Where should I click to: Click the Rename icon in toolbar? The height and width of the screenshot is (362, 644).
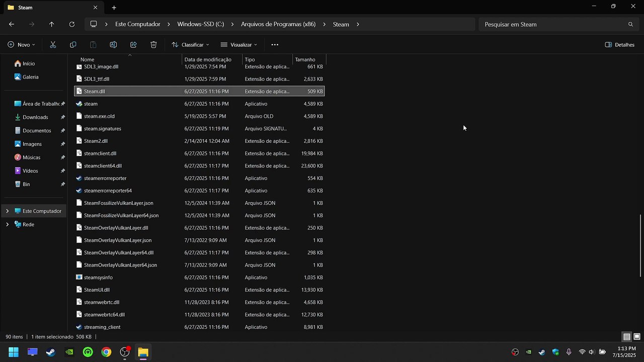point(113,45)
